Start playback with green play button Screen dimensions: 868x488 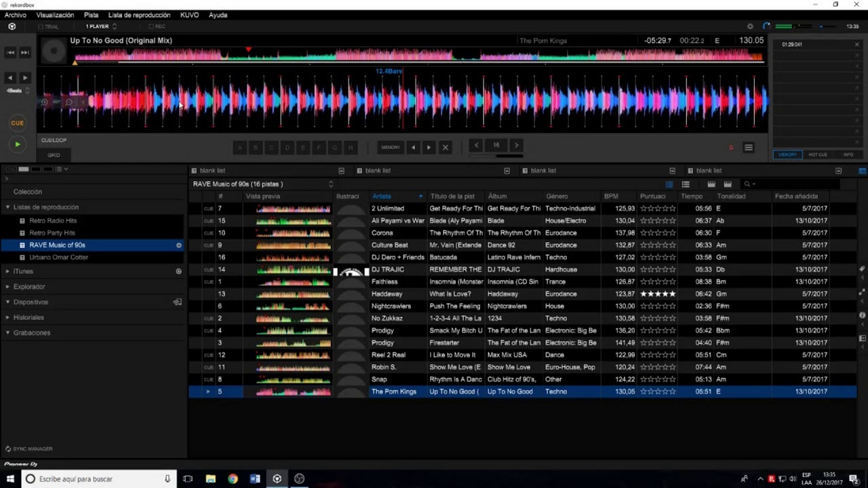[17, 144]
